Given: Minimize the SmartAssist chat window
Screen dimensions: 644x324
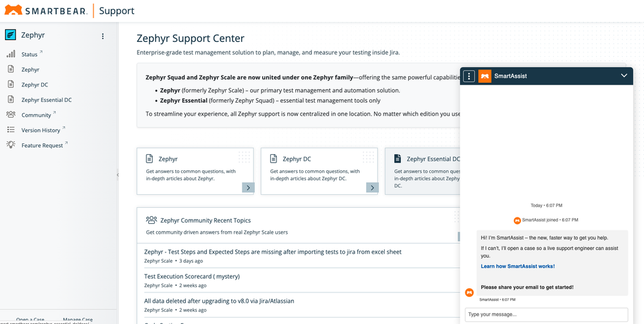Looking at the screenshot, I should [x=623, y=76].
